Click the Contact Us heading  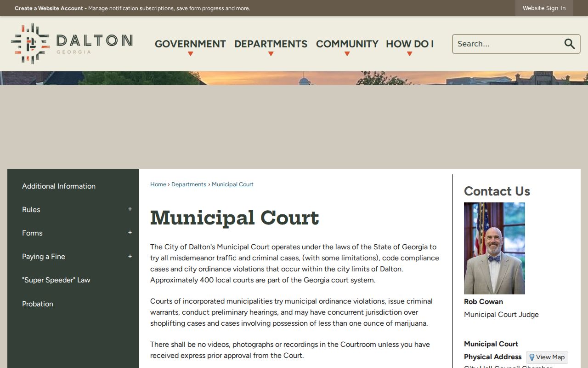pyautogui.click(x=497, y=191)
